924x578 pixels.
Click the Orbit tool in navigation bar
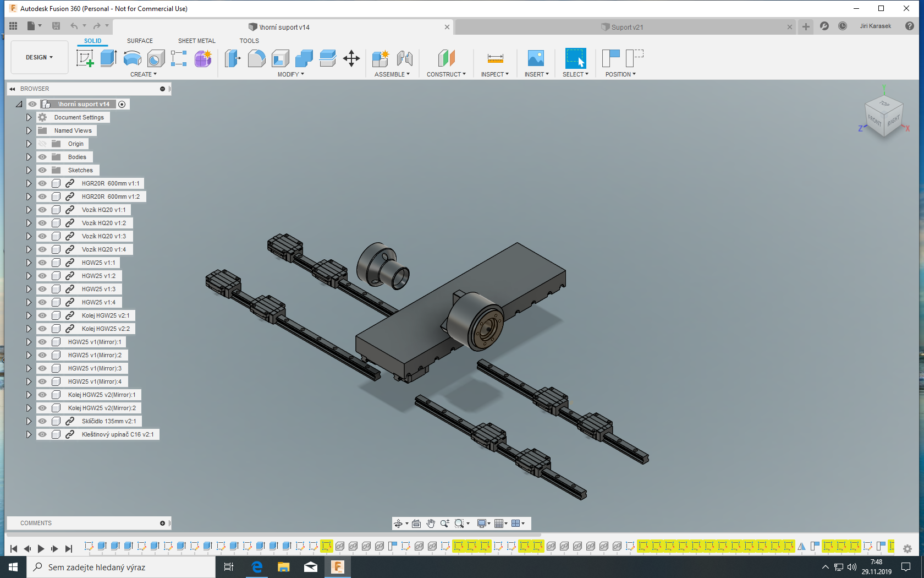tap(398, 524)
